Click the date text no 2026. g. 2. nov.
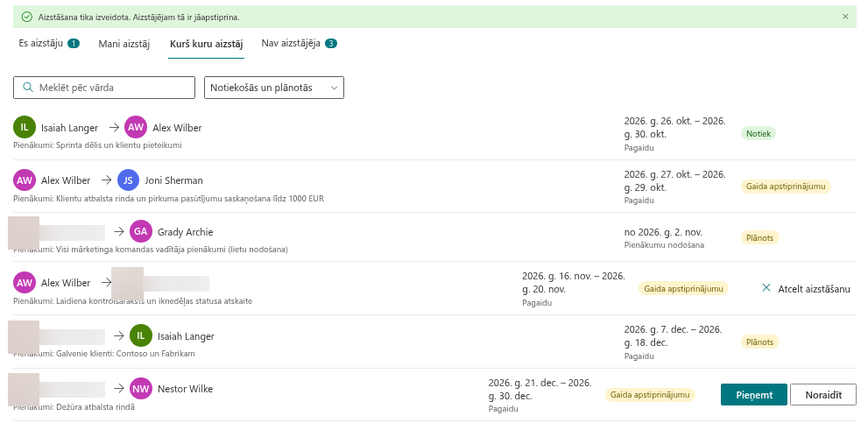 click(663, 232)
